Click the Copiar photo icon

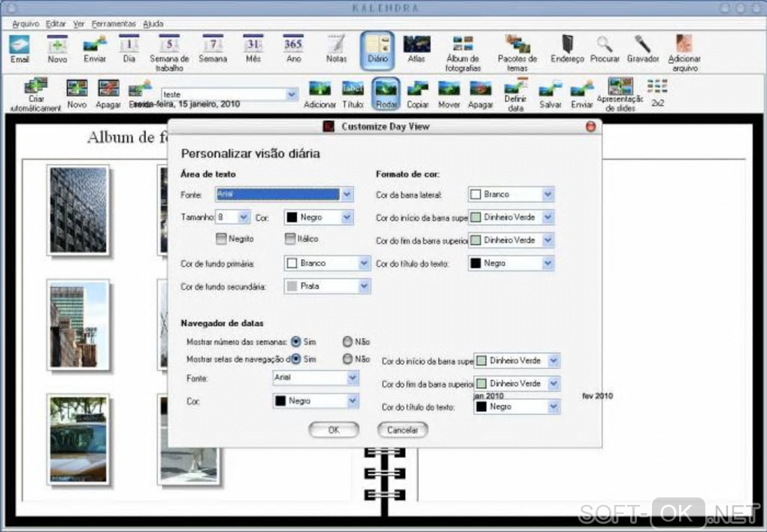pyautogui.click(x=418, y=94)
